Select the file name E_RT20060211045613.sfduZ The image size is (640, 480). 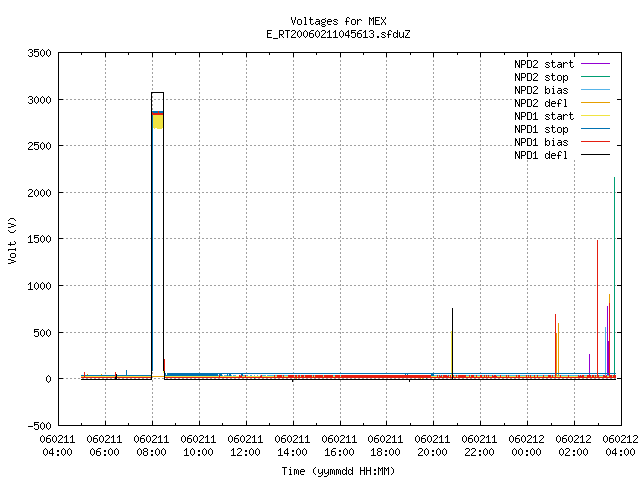pos(338,34)
